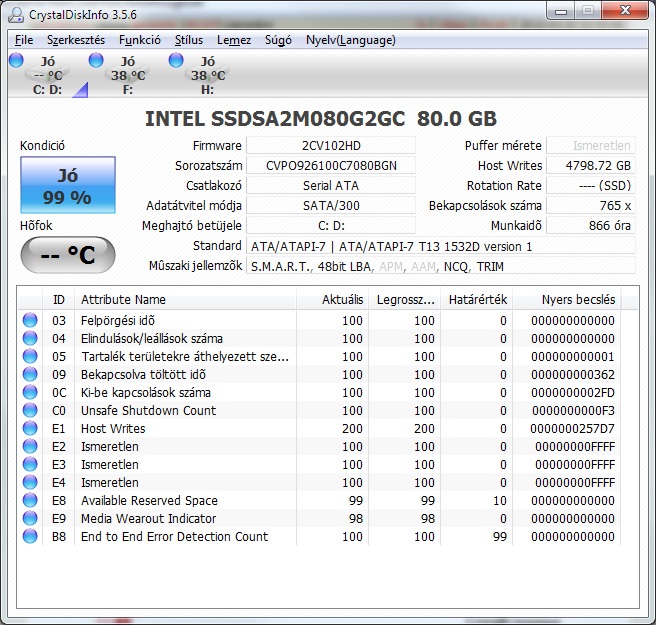Open the Szerkesztés menu
656x625 pixels.
click(76, 40)
